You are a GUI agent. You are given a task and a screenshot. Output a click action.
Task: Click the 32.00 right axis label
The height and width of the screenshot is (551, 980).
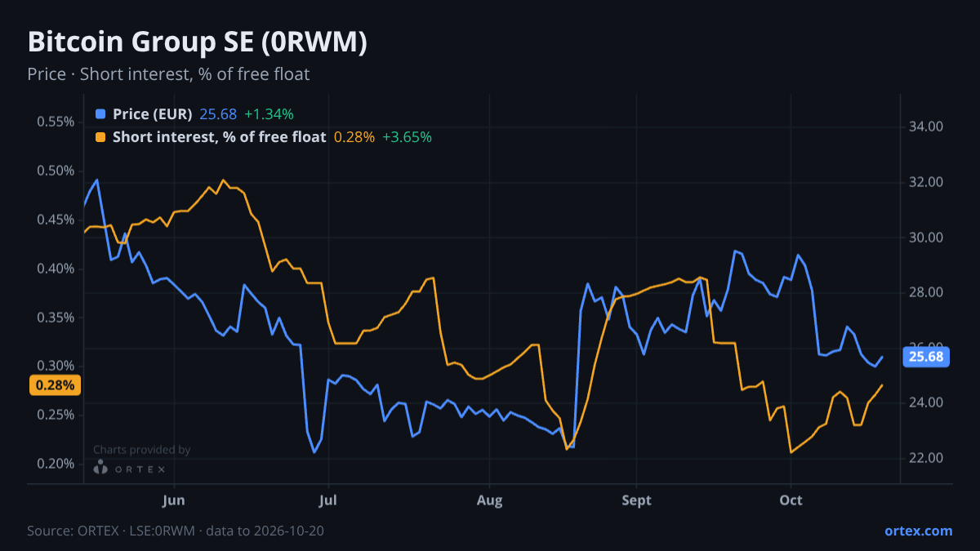point(926,182)
